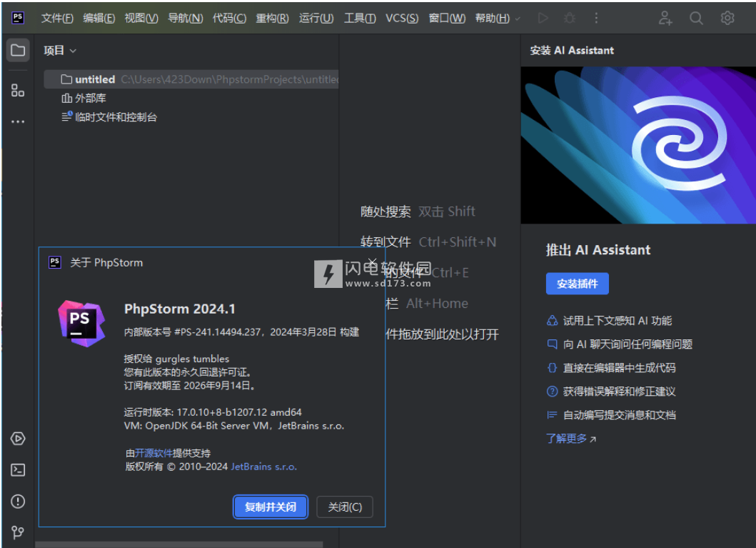This screenshot has width=756, height=548.
Task: Click the Search Everywhere magnifier icon
Action: (696, 18)
